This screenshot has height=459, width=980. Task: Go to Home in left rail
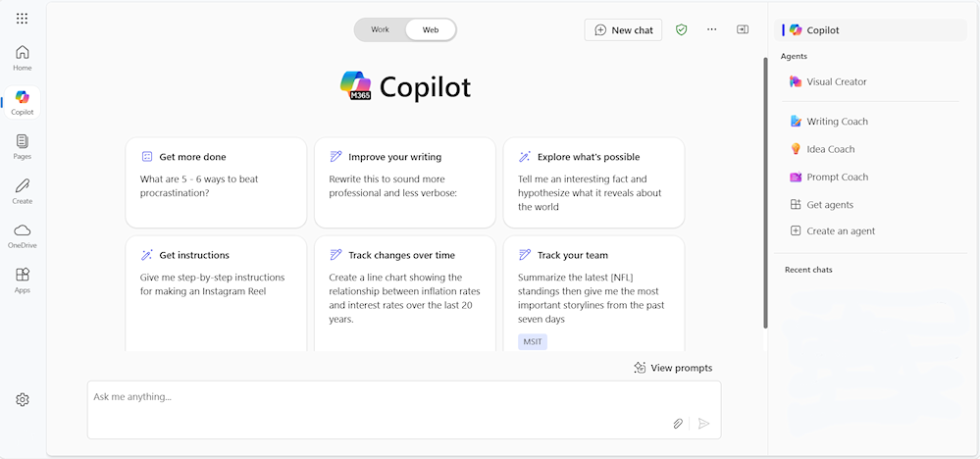coord(23,58)
